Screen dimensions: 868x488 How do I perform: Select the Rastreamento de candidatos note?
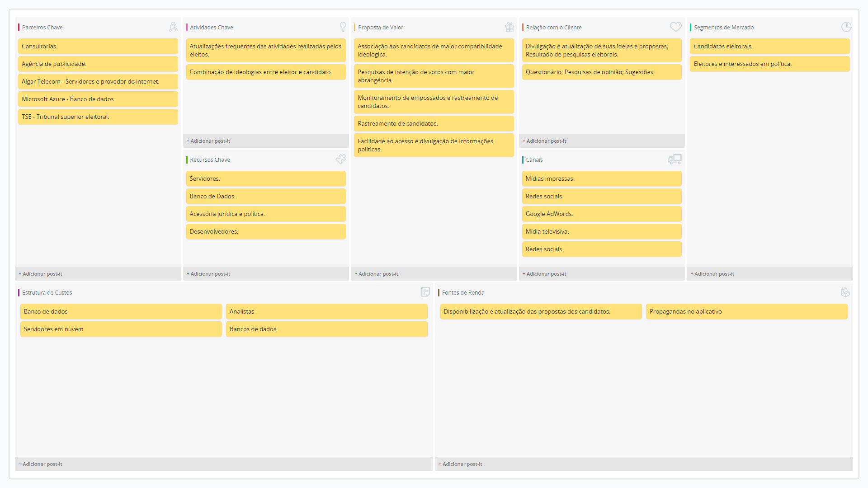tap(433, 123)
